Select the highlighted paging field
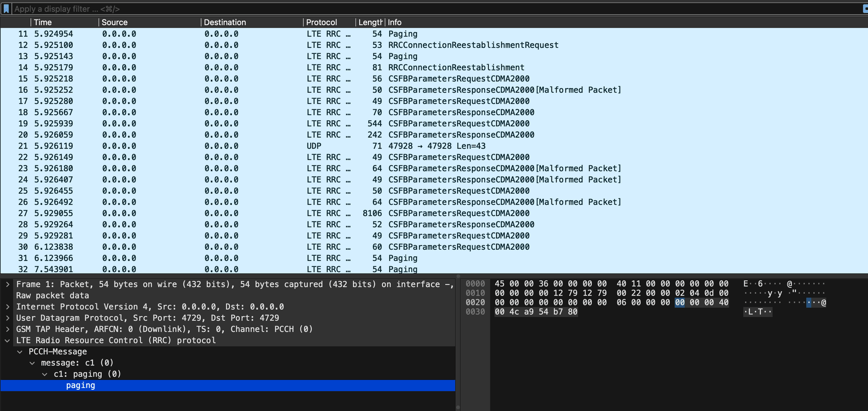868x411 pixels. coord(80,385)
